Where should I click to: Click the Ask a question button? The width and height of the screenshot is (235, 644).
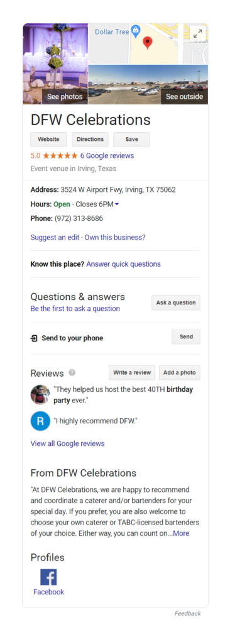[176, 303]
